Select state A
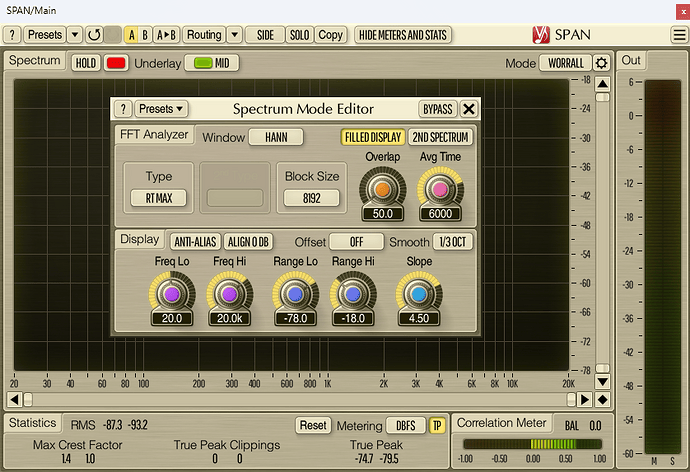The height and width of the screenshot is (472, 690). click(131, 35)
